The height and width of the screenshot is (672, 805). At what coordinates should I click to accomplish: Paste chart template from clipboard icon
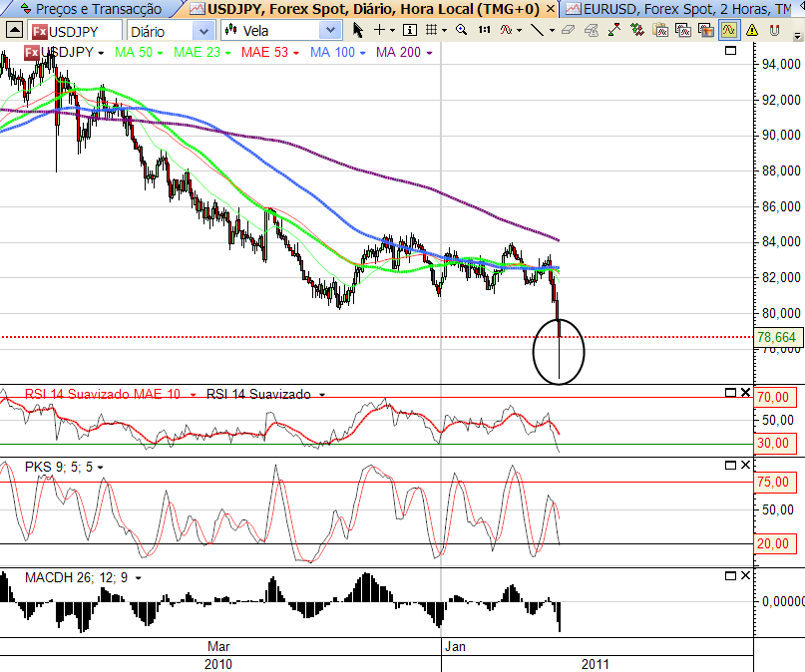[x=660, y=30]
